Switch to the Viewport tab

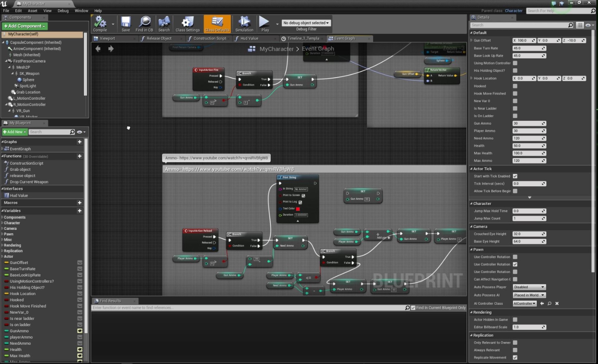coord(108,38)
